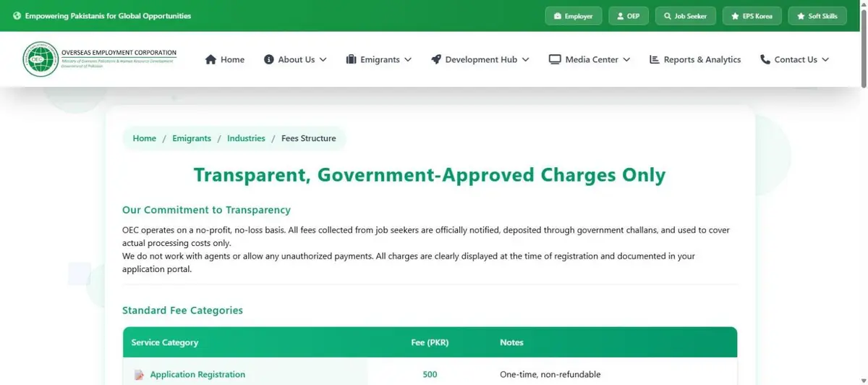This screenshot has width=868, height=385.
Task: Click the Transparent, Government-Approved Charges Only title
Action: tap(430, 175)
